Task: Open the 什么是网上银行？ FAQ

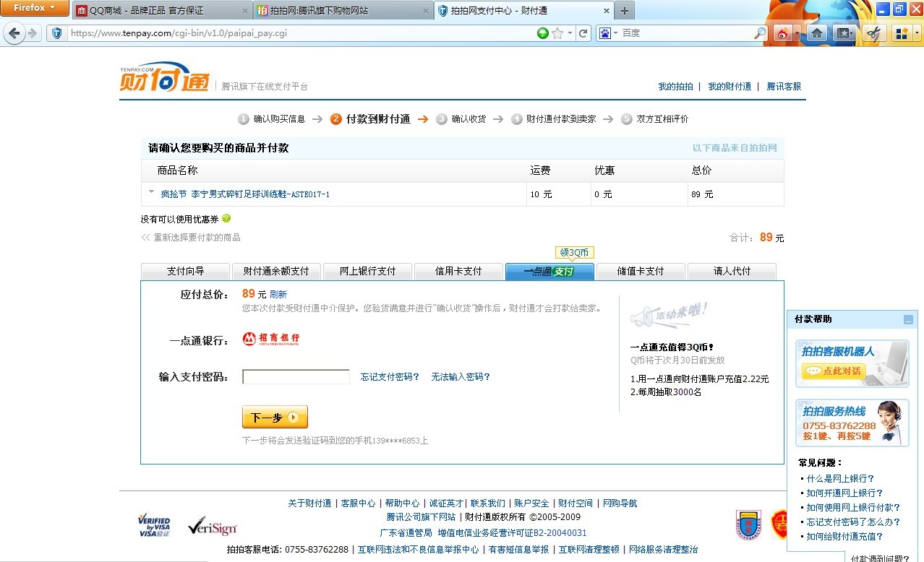Action: (x=840, y=479)
